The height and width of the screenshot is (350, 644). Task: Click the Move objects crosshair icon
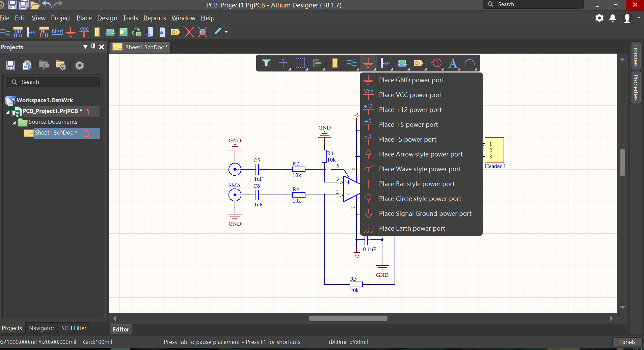pos(283,63)
